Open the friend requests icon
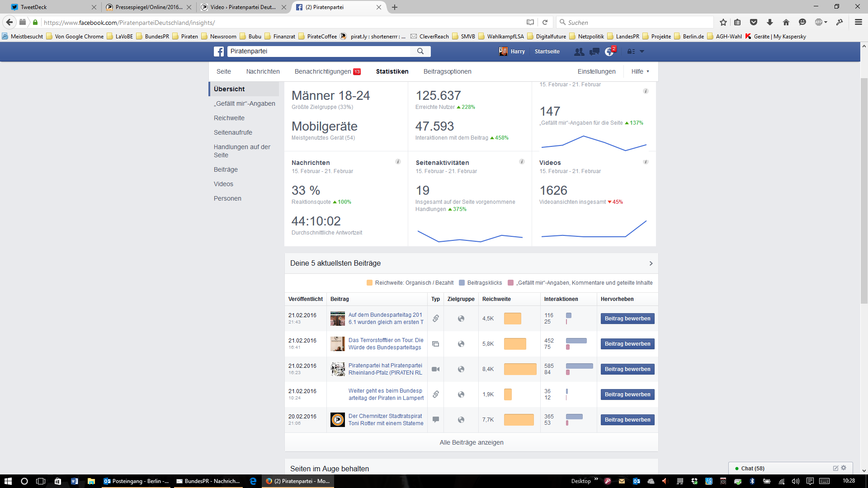This screenshot has width=868, height=488. pos(579,52)
